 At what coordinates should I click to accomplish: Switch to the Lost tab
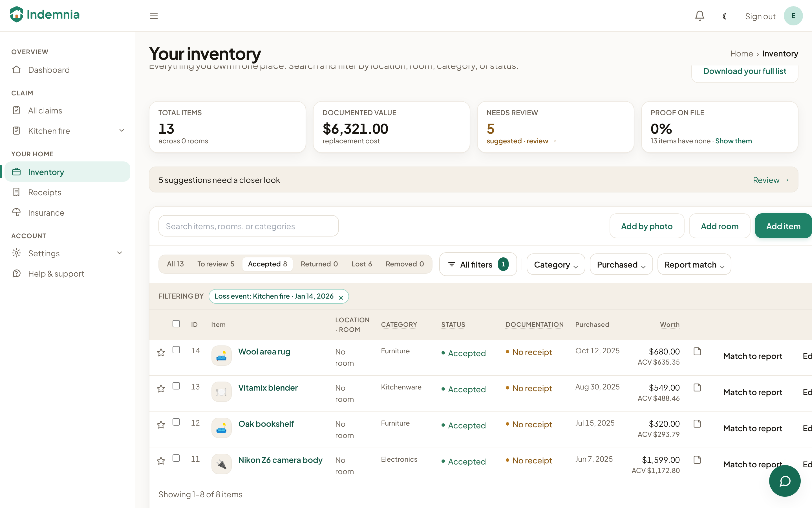pos(362,264)
